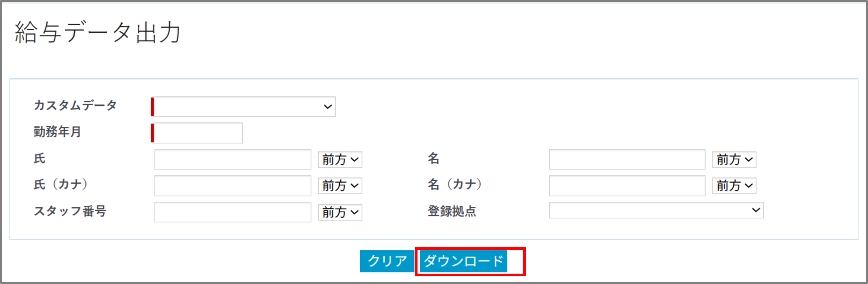Focus the 名 text field
The height and width of the screenshot is (284, 868).
click(627, 159)
